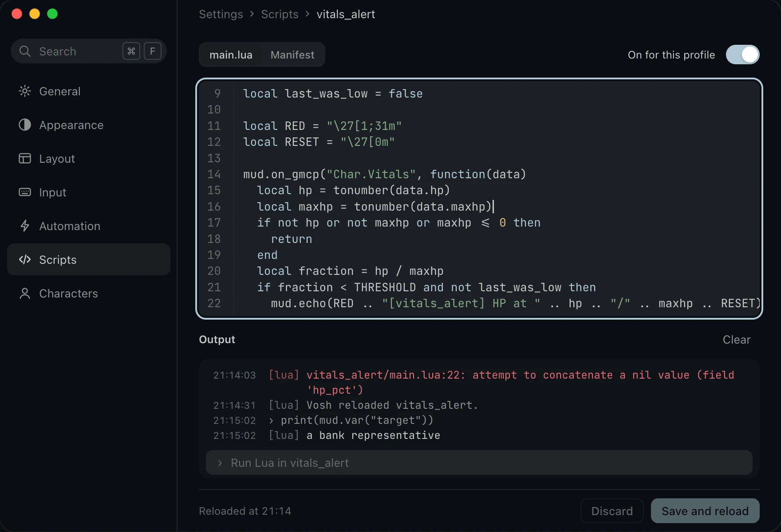This screenshot has height=532, width=781.
Task: Switch to the main.lua tab
Action: coord(231,55)
